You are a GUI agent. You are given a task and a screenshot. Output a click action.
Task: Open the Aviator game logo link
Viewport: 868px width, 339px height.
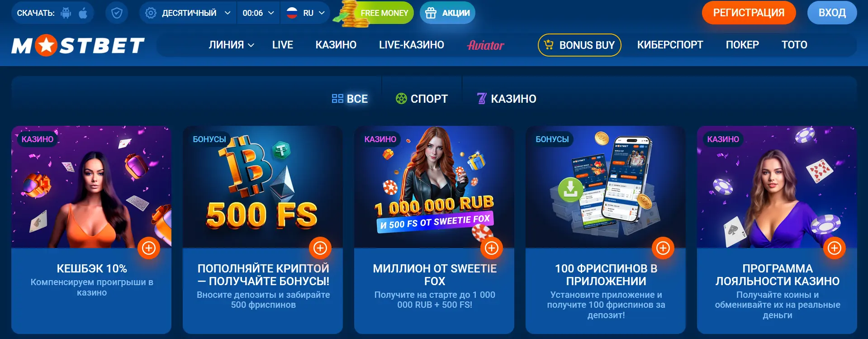coord(486,45)
